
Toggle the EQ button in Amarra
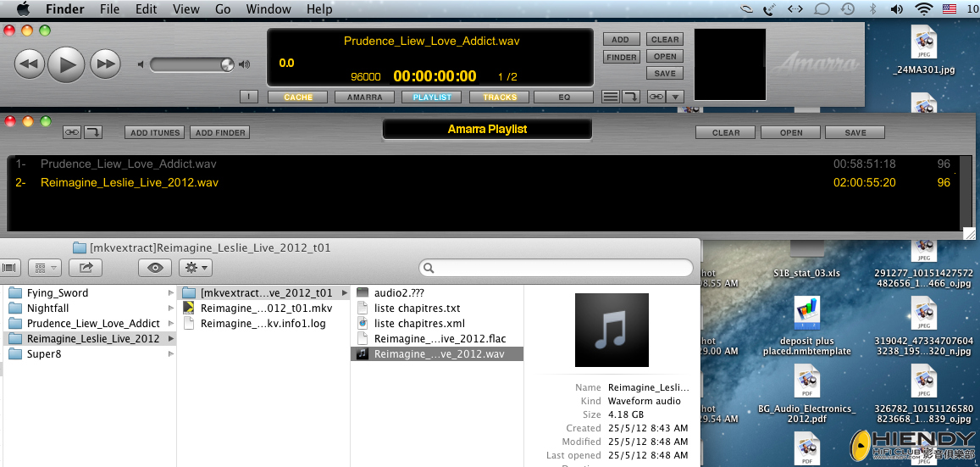pos(565,97)
